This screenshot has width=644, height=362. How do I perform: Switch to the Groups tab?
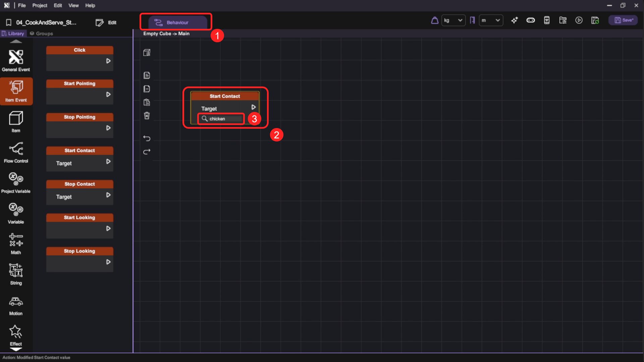point(42,34)
